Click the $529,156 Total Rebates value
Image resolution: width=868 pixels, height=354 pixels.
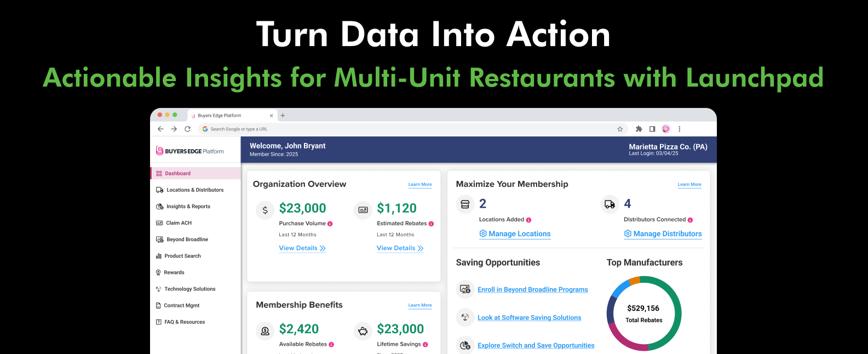643,309
